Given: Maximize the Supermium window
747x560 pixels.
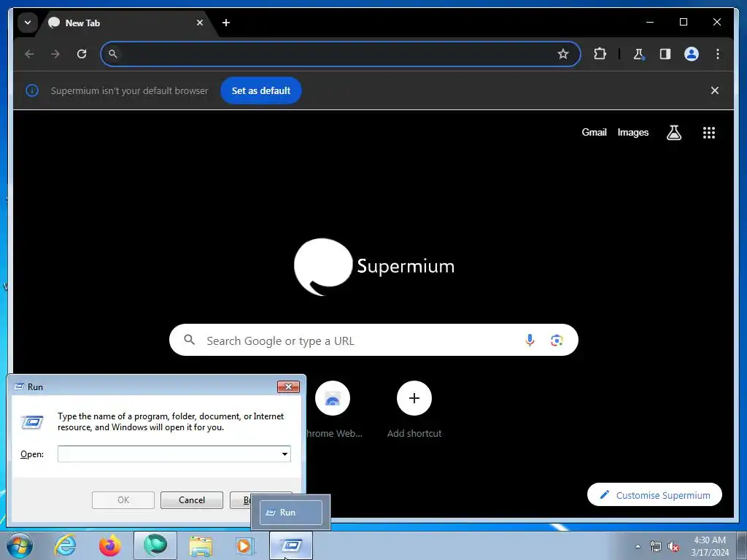Looking at the screenshot, I should pos(683,22).
